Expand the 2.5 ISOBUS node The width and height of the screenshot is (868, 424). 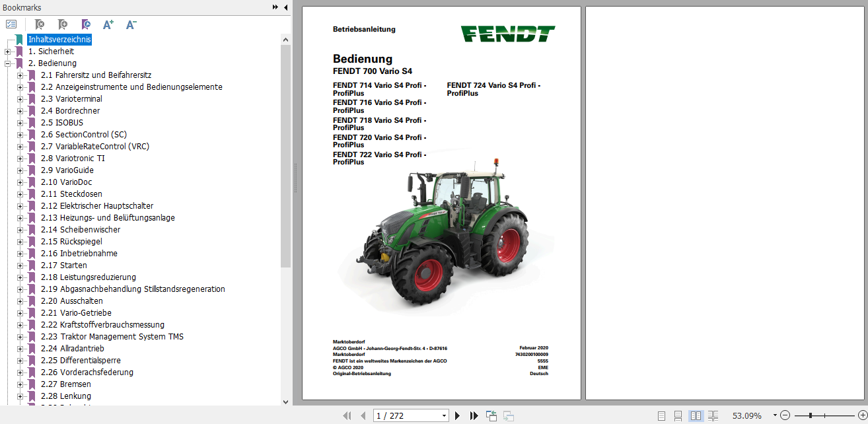pyautogui.click(x=20, y=123)
